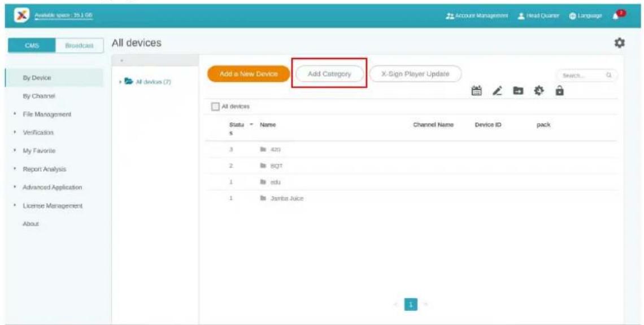
Task: Open the edu folder icon
Action: (x=263, y=182)
